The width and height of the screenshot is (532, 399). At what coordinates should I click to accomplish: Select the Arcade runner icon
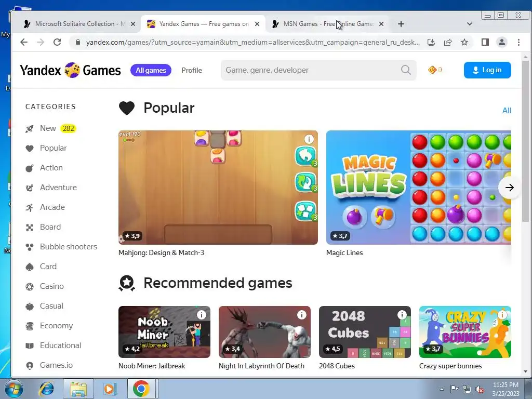(x=30, y=207)
